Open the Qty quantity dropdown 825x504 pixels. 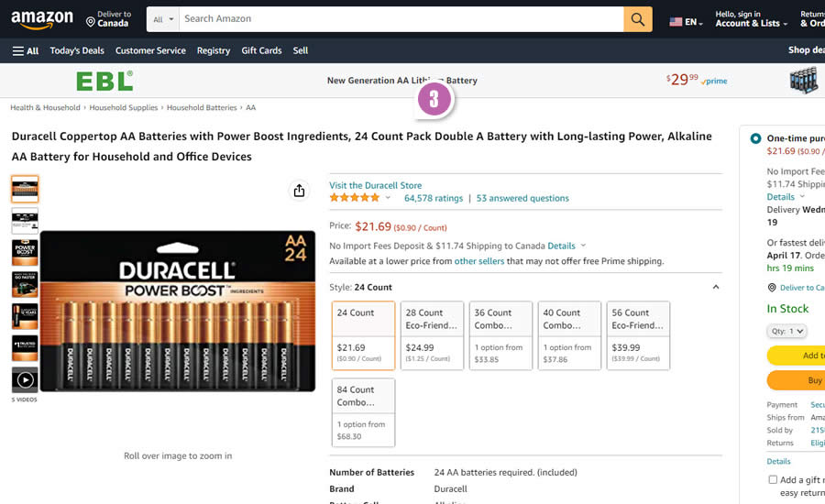pyautogui.click(x=786, y=331)
